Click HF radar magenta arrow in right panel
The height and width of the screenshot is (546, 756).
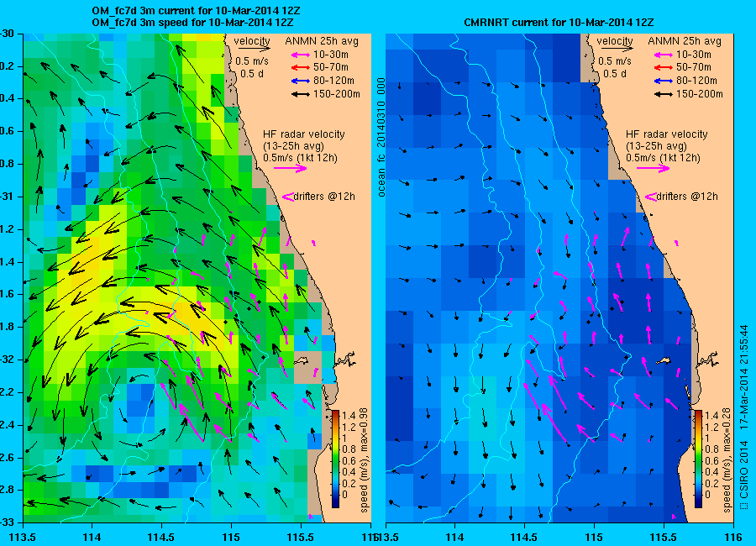653,168
